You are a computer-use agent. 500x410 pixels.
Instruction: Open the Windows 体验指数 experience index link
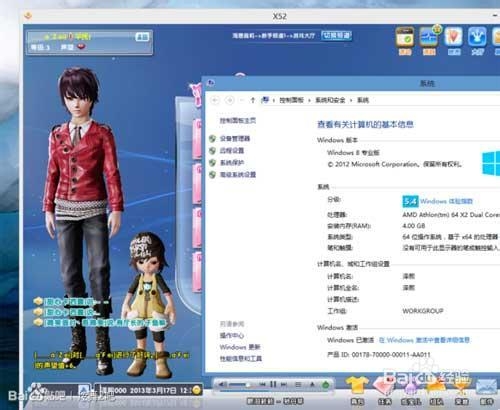coord(446,201)
